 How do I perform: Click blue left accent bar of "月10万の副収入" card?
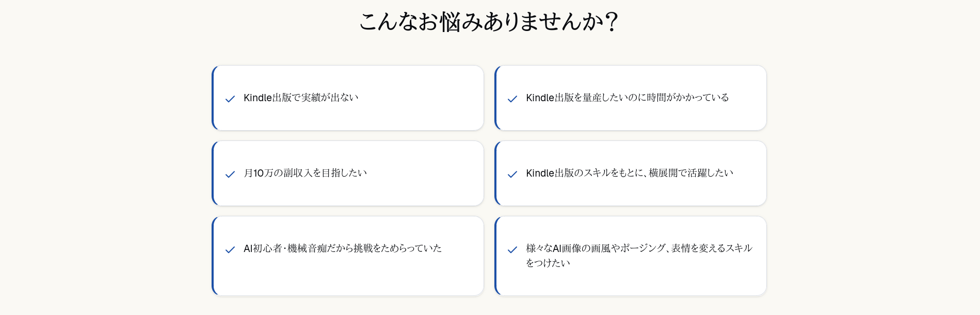[x=213, y=173]
